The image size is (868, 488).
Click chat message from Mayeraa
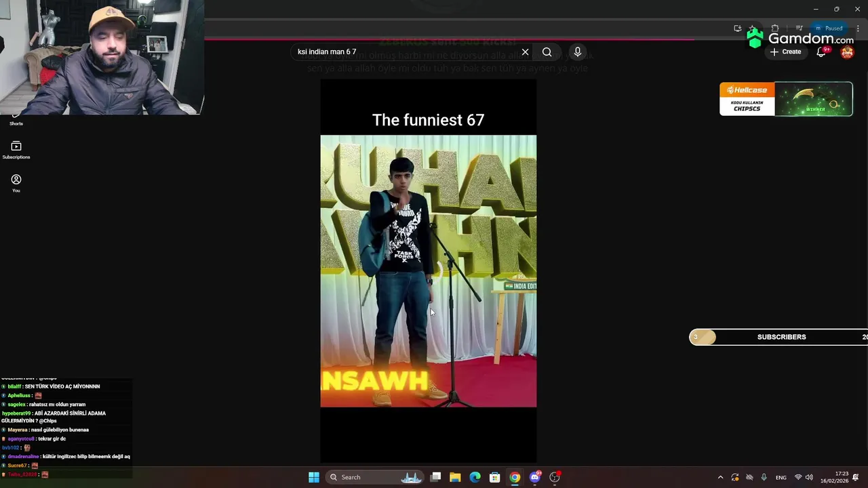[x=45, y=430]
